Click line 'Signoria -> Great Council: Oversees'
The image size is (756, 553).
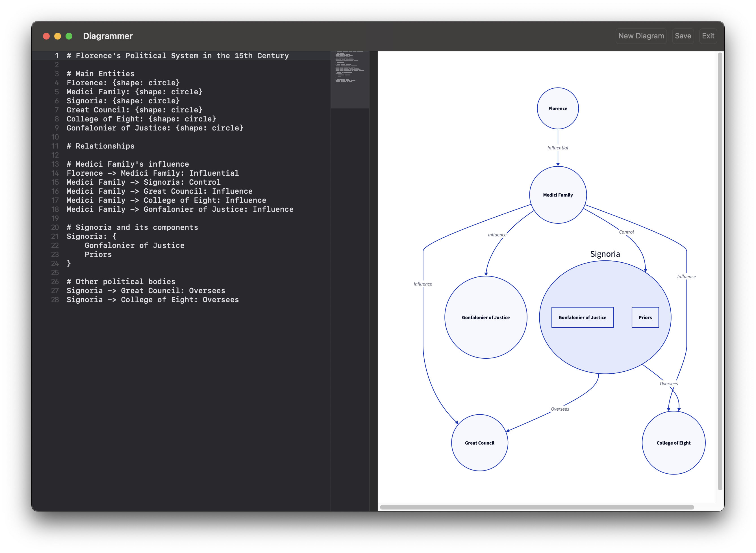146,291
